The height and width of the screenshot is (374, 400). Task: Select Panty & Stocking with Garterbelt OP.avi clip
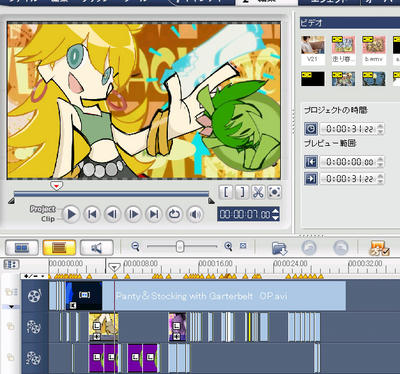click(224, 296)
